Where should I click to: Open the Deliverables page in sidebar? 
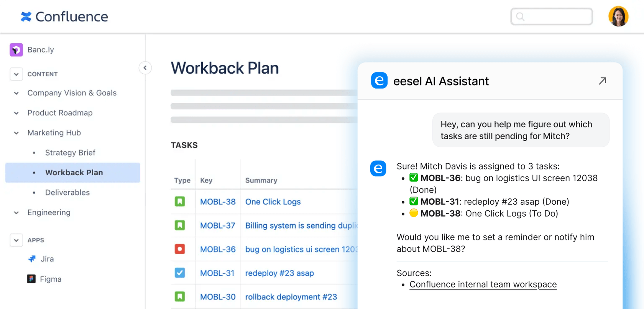pos(67,192)
